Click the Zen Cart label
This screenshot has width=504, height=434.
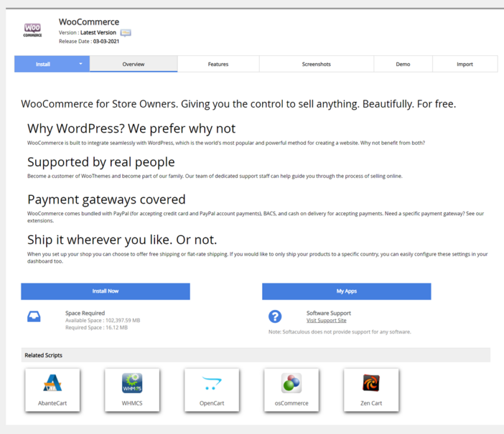371,403
